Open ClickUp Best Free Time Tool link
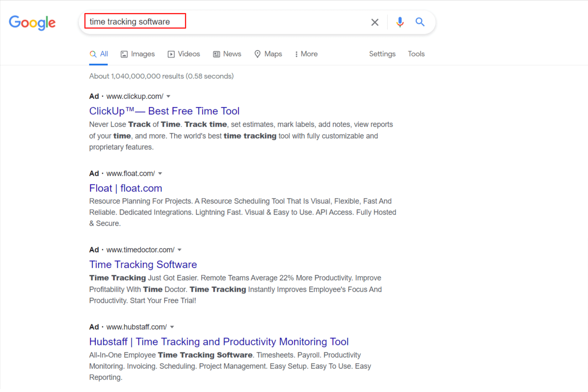Screen dimensions: 588x392 coord(164,111)
